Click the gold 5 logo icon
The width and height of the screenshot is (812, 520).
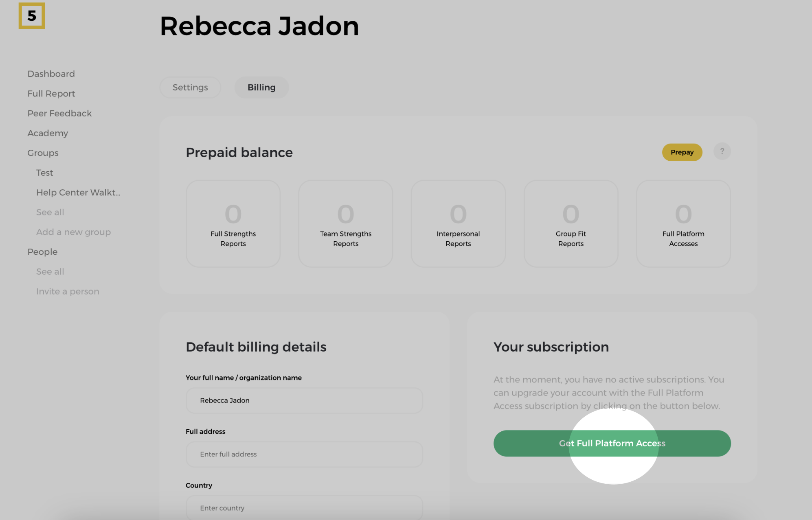coord(32,16)
